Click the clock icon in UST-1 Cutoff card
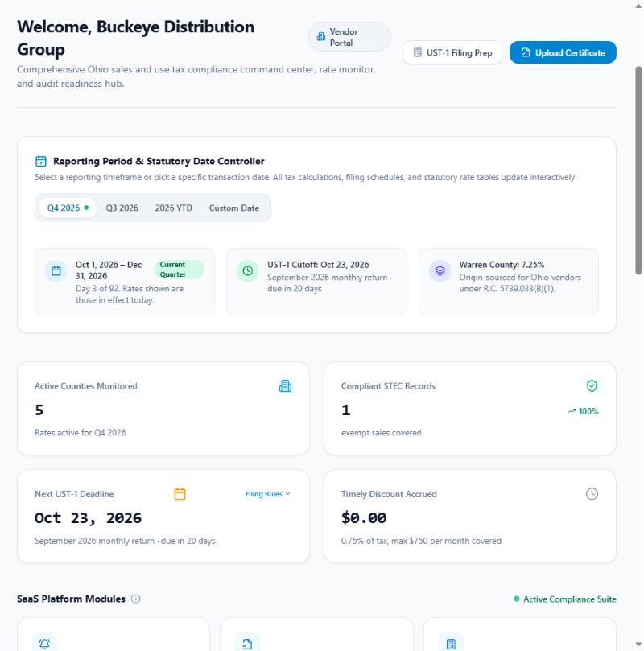Screen dimensions: 644x651 pyautogui.click(x=248, y=270)
